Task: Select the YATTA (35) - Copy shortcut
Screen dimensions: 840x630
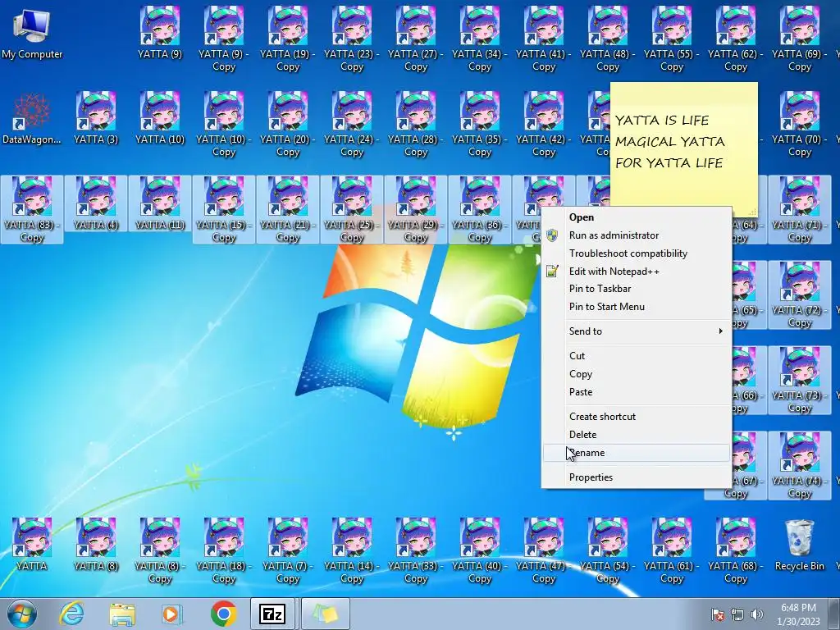Action: point(479,125)
